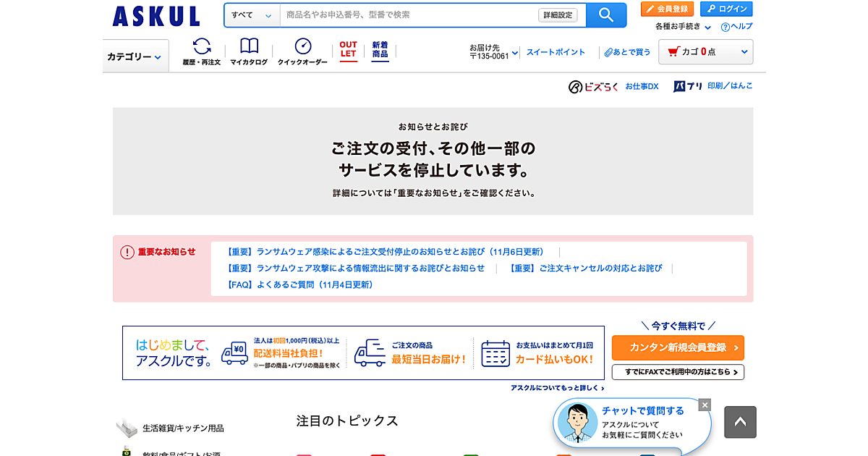Open クイックオーダー clock icon
868x456 pixels.
[x=302, y=51]
